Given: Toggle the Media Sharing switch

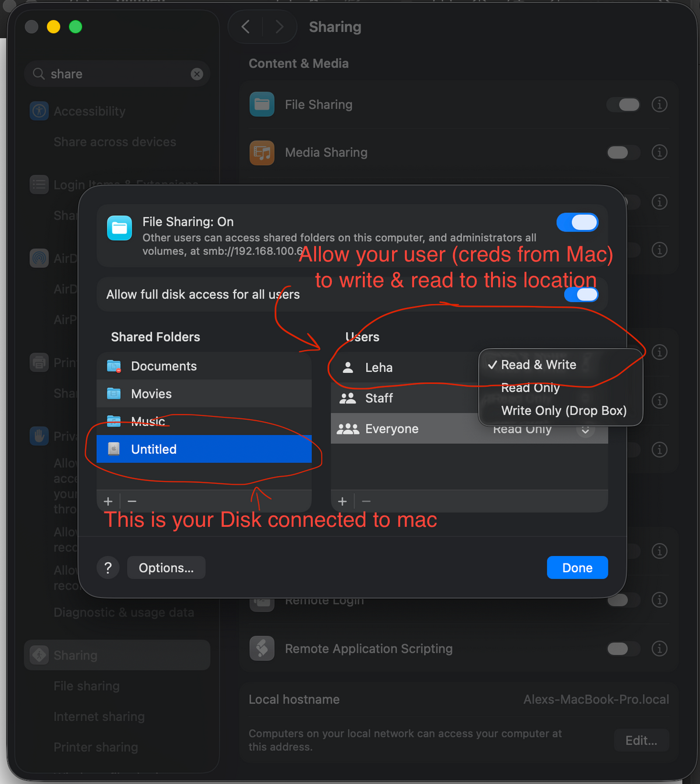Looking at the screenshot, I should (x=624, y=152).
